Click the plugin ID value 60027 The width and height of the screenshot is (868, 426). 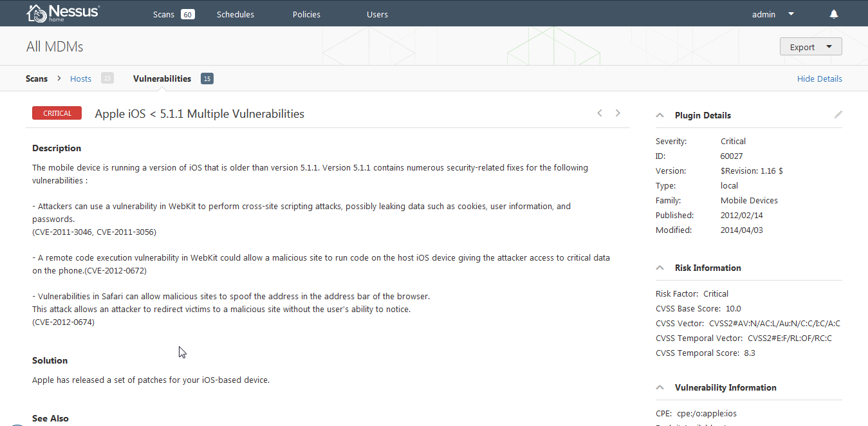click(732, 156)
